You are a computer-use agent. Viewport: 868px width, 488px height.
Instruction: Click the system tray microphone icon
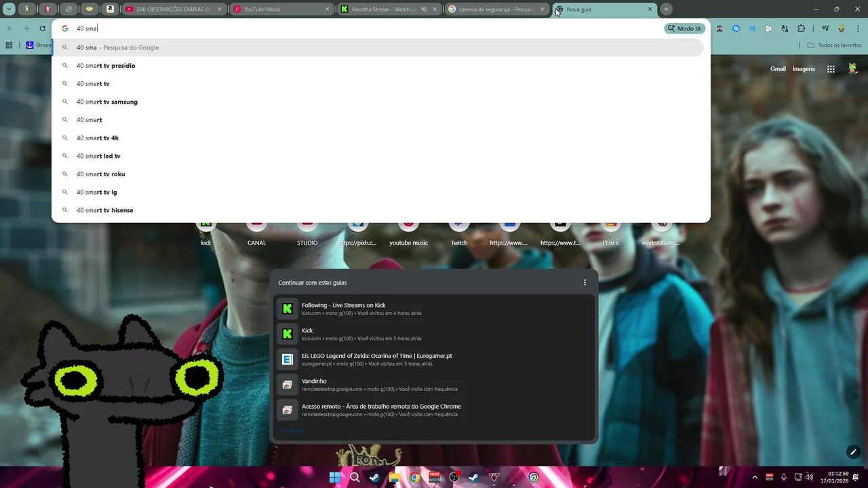coord(783,477)
